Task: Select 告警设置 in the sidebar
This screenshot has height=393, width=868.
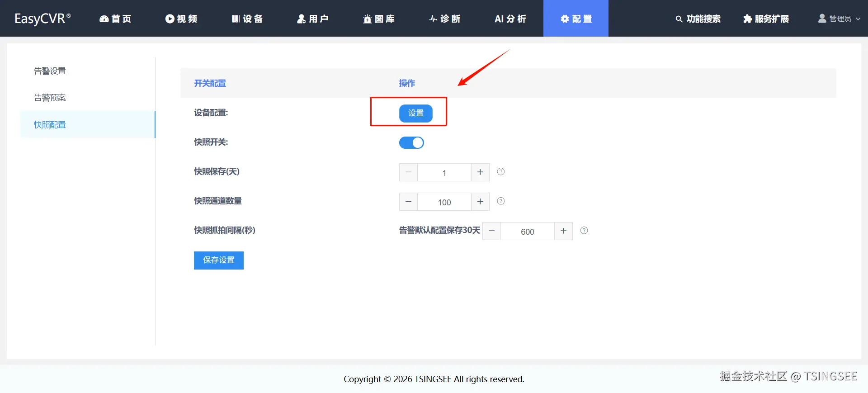Action: tap(50, 71)
